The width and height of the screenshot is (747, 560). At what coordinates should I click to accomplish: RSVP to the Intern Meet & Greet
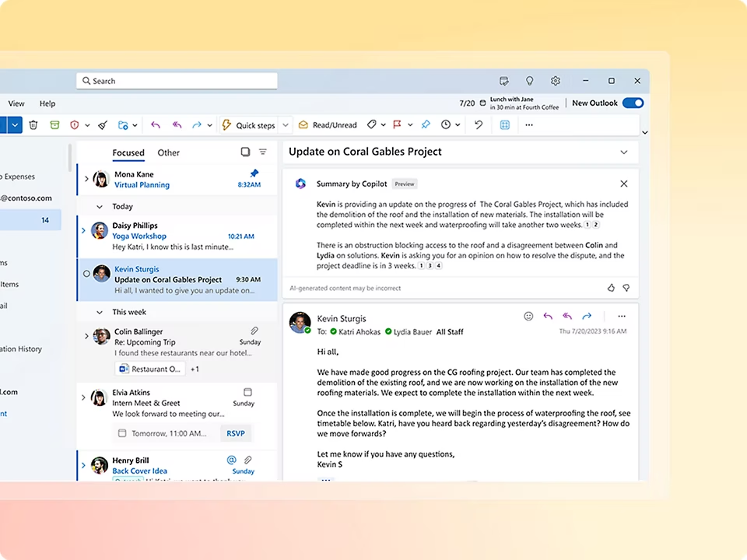click(236, 433)
